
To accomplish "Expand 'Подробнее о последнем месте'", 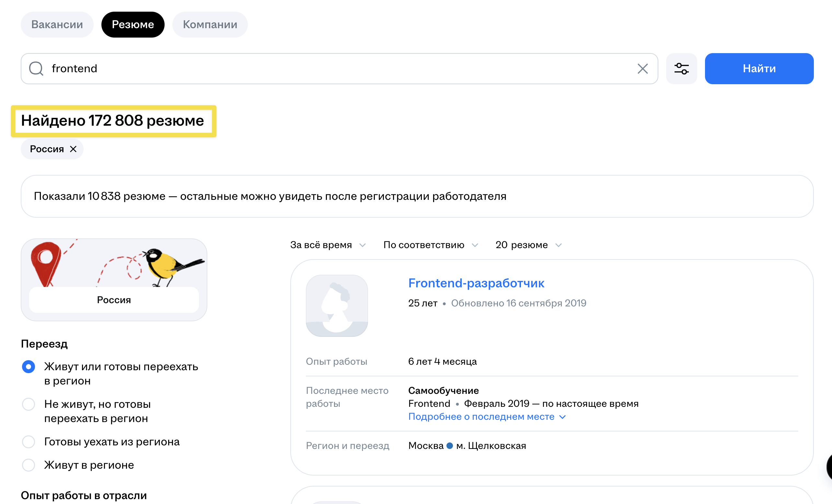I will click(487, 417).
